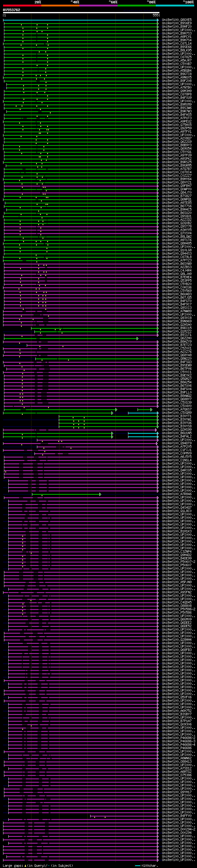Click the cyan segment in the C5XQM9 row
Viewport: 197px width, 868px height.
pos(143,413)
